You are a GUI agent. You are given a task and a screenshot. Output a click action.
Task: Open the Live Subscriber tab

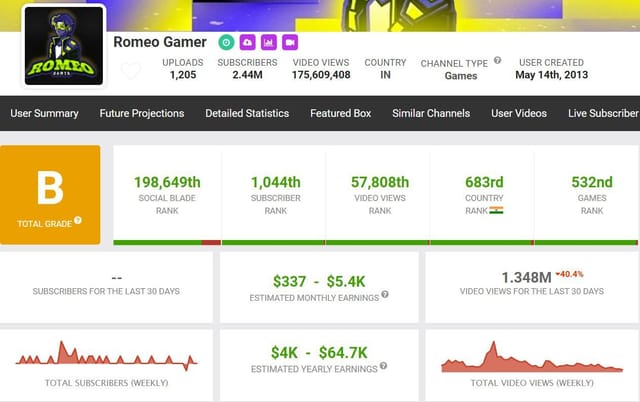tap(603, 113)
